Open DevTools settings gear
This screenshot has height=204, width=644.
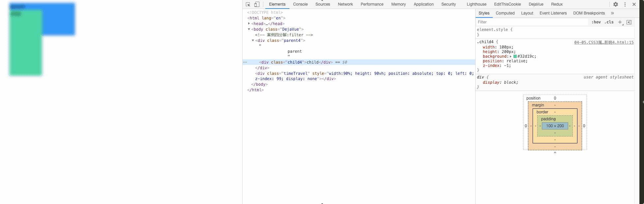click(615, 4)
